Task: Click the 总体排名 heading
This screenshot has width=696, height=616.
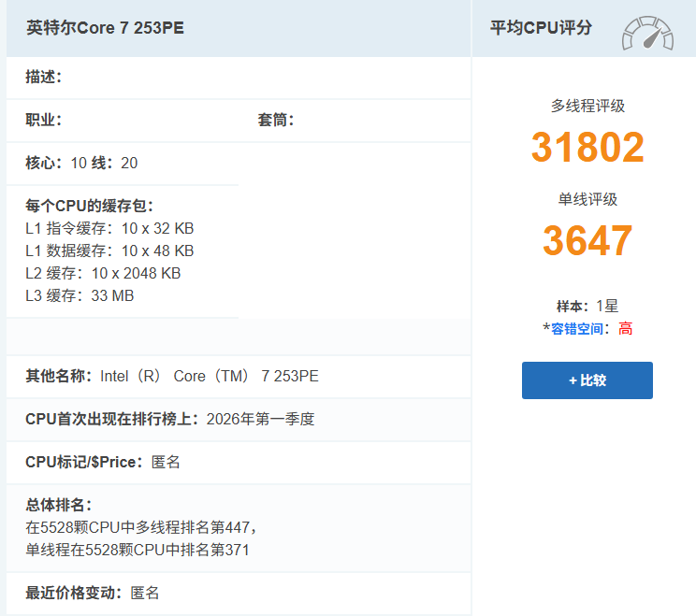Action: (x=58, y=505)
